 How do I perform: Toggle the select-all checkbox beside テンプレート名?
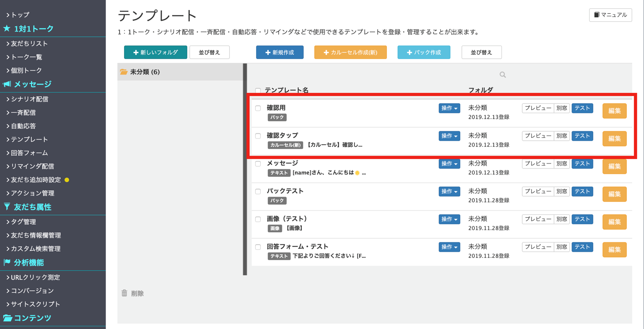coord(258,91)
